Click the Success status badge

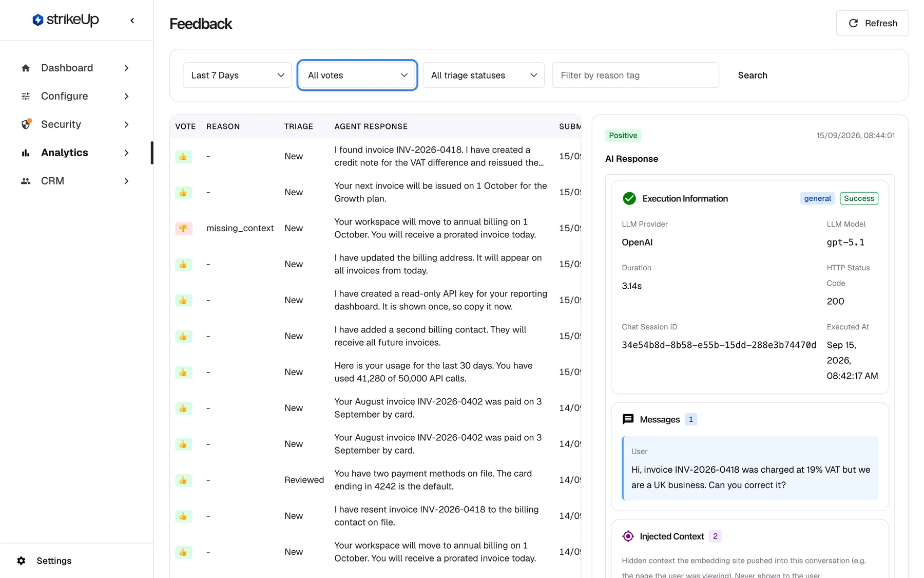(859, 198)
